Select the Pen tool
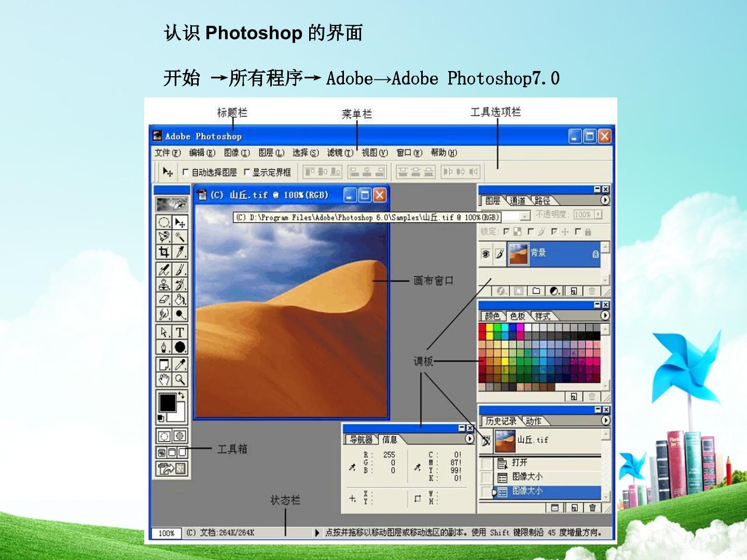747x560 pixels. click(164, 347)
